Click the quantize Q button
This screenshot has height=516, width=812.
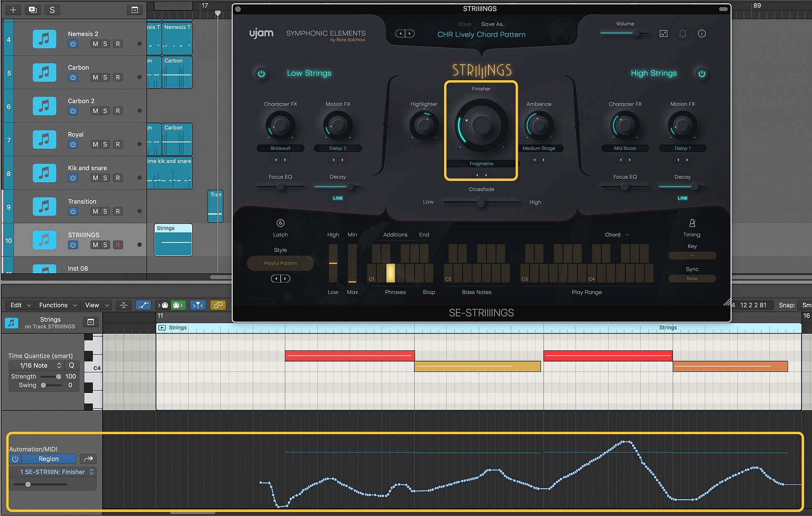(71, 366)
